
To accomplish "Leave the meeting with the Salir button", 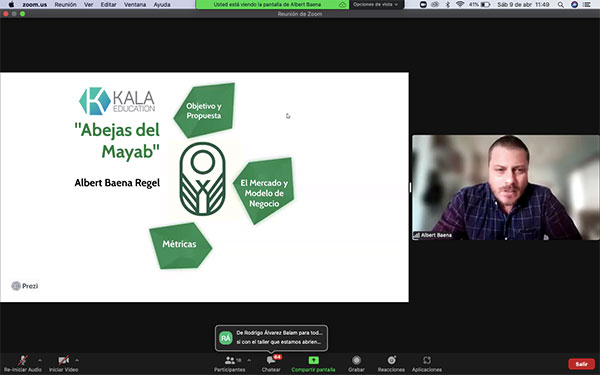I will 581,364.
